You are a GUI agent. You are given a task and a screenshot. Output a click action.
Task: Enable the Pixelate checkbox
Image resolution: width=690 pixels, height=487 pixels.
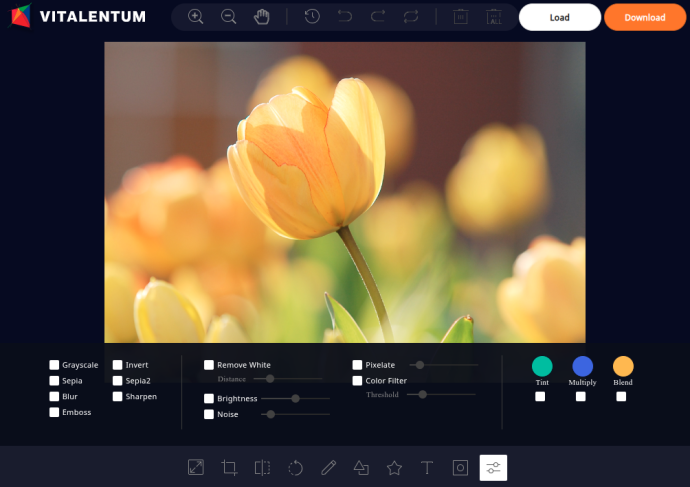click(357, 365)
